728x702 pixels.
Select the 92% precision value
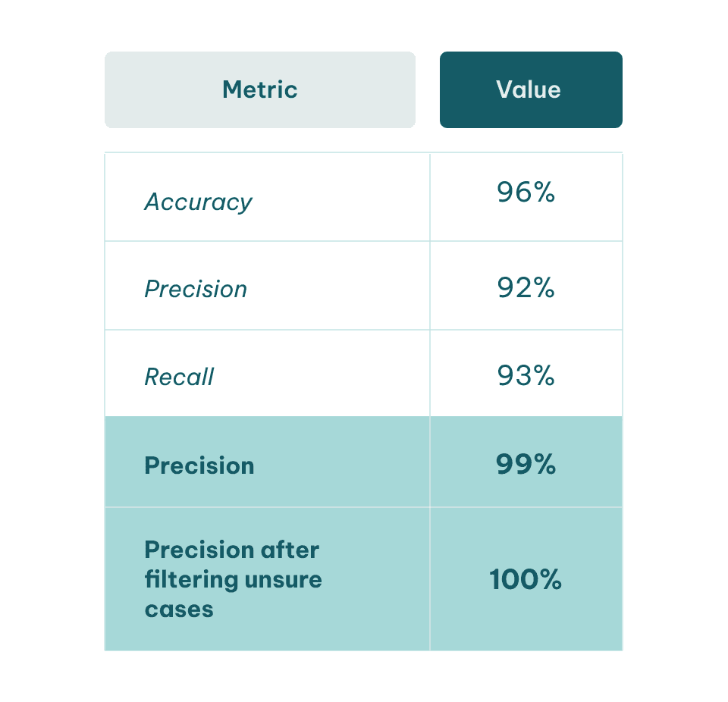tap(526, 287)
